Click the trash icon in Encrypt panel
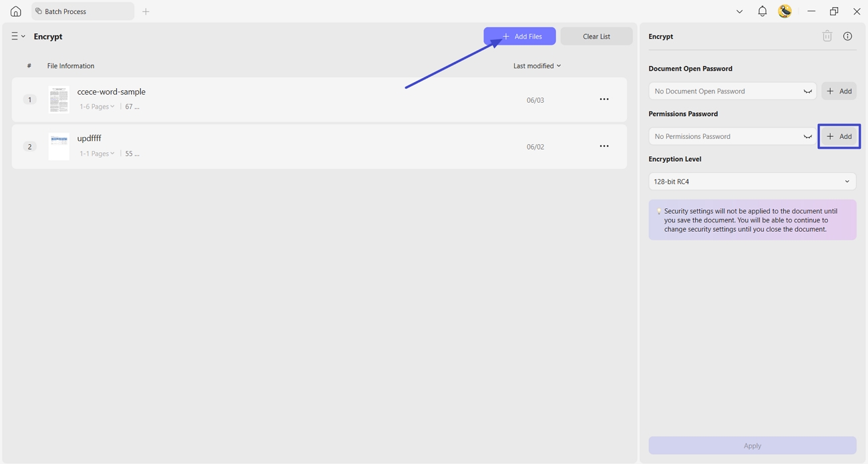868x464 pixels. click(827, 36)
